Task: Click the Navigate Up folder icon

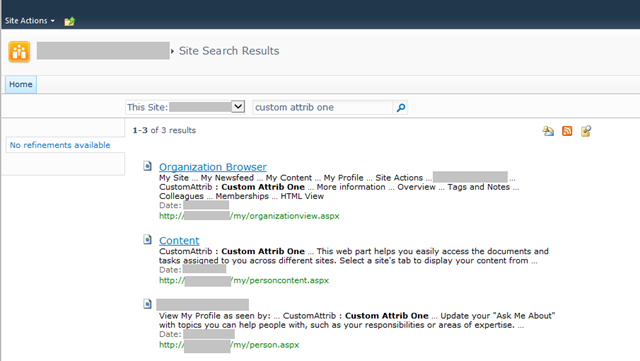Action: point(69,21)
